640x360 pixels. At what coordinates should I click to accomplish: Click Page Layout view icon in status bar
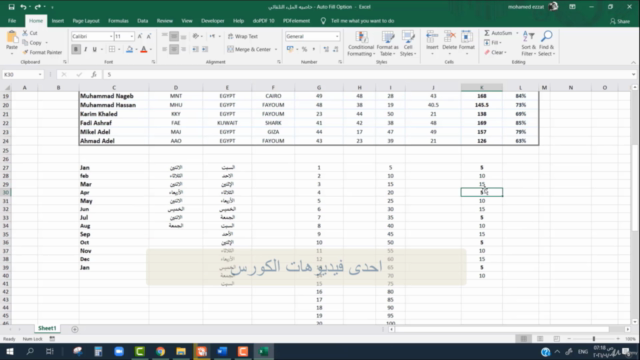pos(540,339)
